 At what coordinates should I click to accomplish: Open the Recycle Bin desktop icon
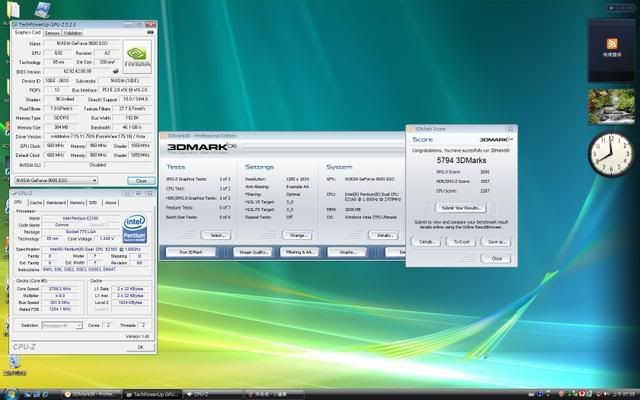(13, 365)
